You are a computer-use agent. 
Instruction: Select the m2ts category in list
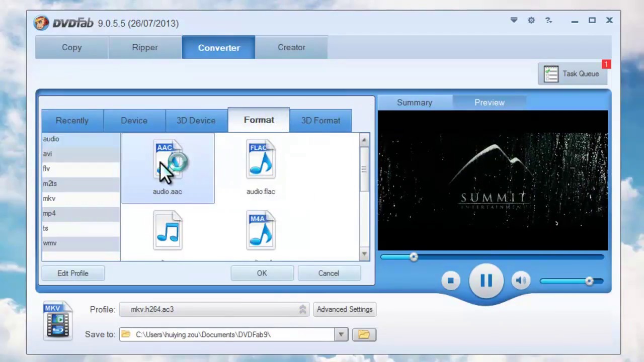(x=81, y=184)
